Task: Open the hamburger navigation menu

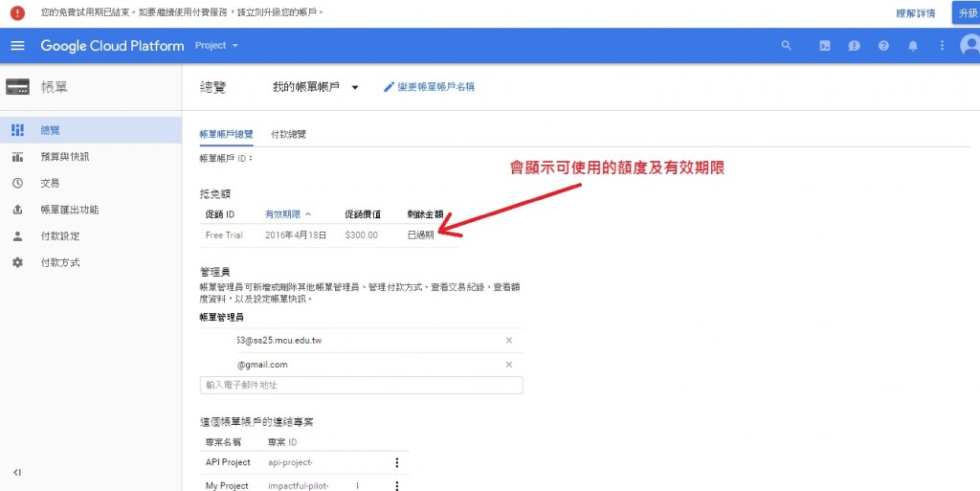Action: [x=17, y=46]
